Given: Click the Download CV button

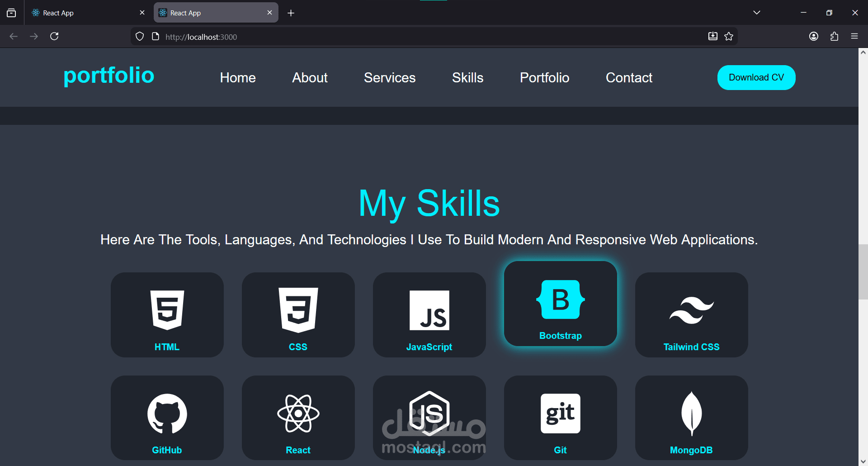Looking at the screenshot, I should [x=756, y=77].
